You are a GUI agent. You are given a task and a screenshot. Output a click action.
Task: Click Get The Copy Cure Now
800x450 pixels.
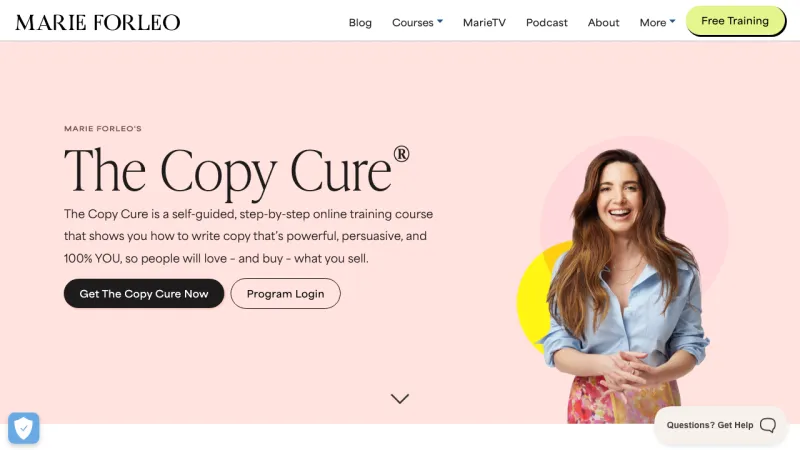pyautogui.click(x=144, y=293)
